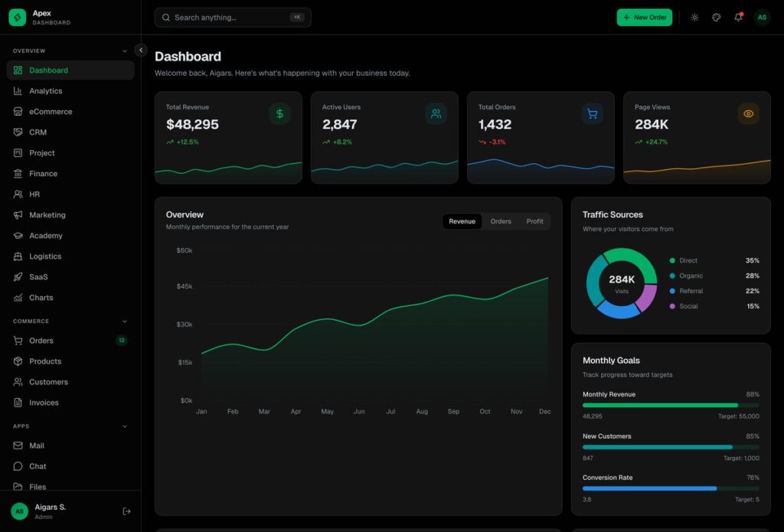
Task: Click the New Customers progress bar
Action: pos(671,447)
